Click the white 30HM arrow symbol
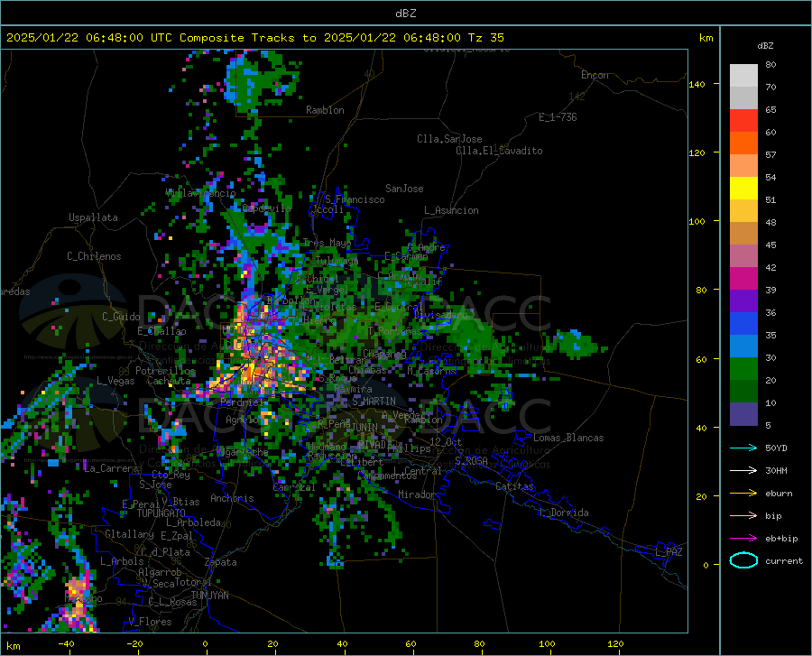 tap(743, 471)
